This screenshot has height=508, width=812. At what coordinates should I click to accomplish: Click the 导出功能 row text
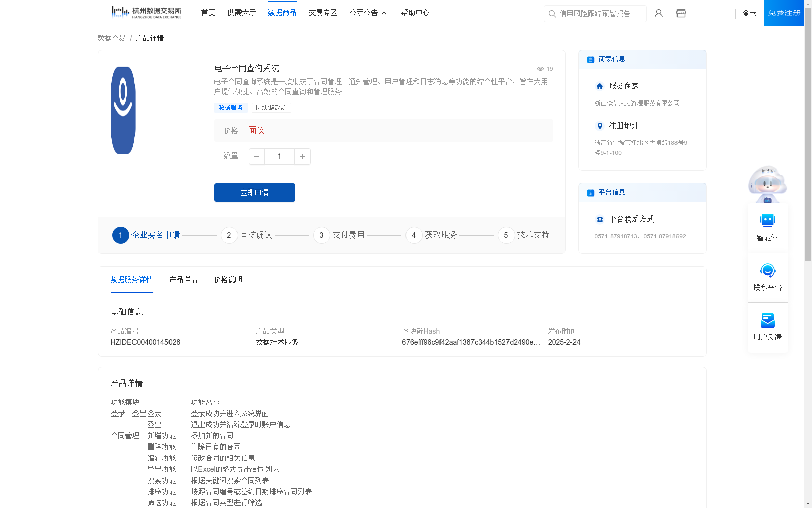[x=161, y=469]
